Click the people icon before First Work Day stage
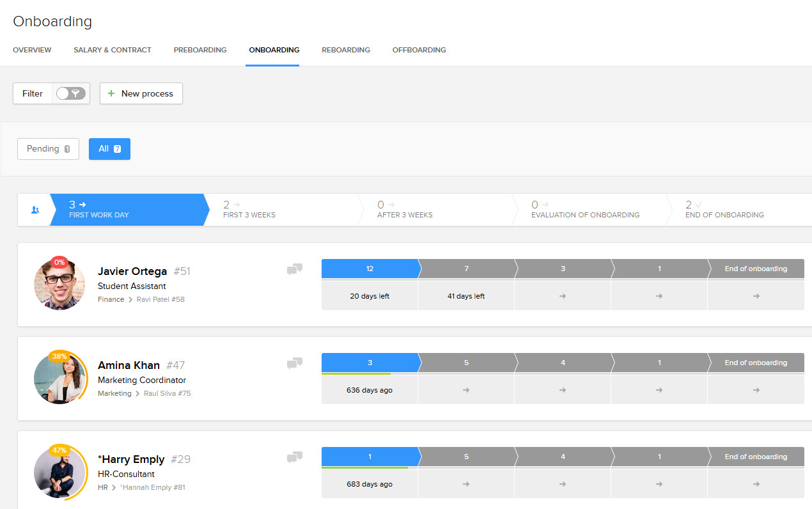The width and height of the screenshot is (812, 509). coord(36,210)
